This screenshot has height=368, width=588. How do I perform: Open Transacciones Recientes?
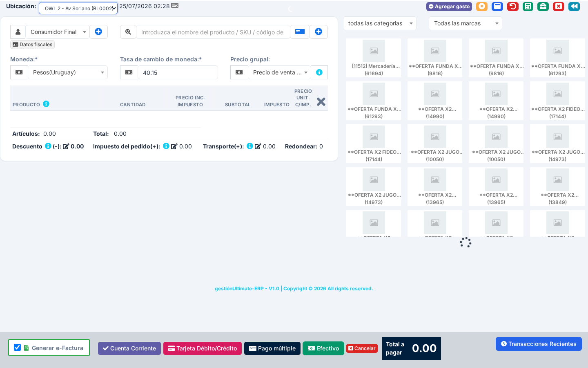539,344
